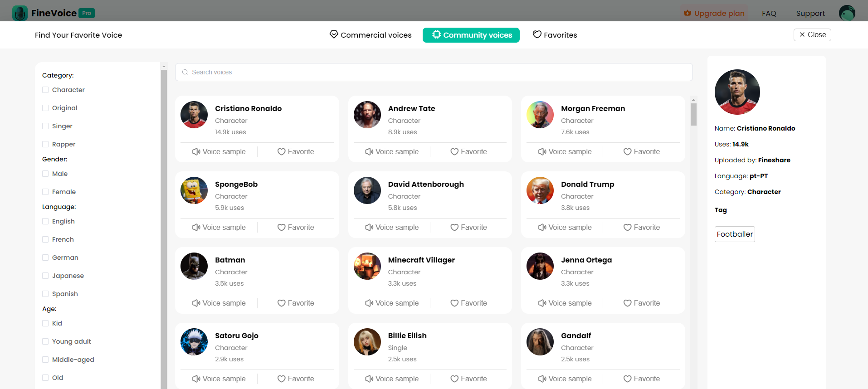Play Billie Eilish voice sample speaker icon
The width and height of the screenshot is (868, 389).
point(369,379)
